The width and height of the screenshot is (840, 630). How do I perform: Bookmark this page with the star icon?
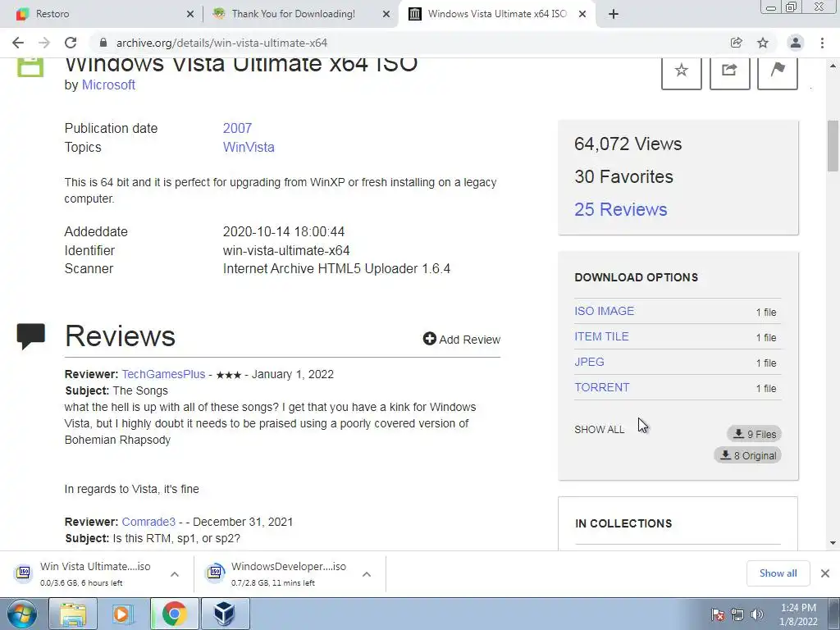click(763, 43)
